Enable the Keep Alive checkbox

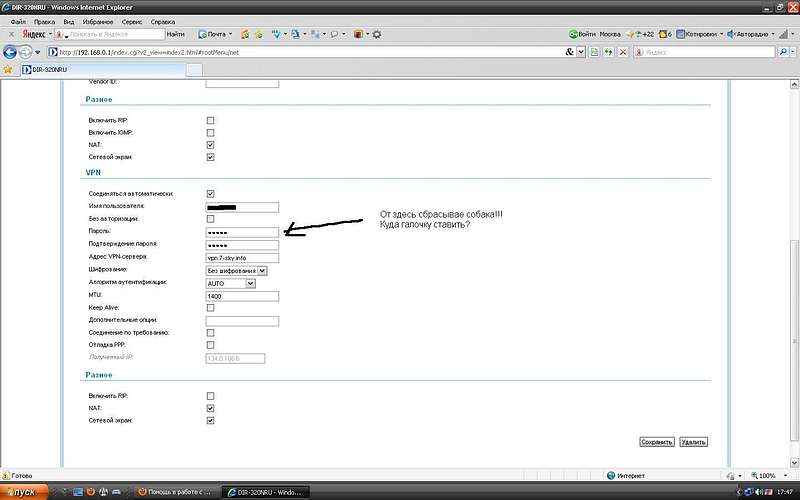[210, 308]
